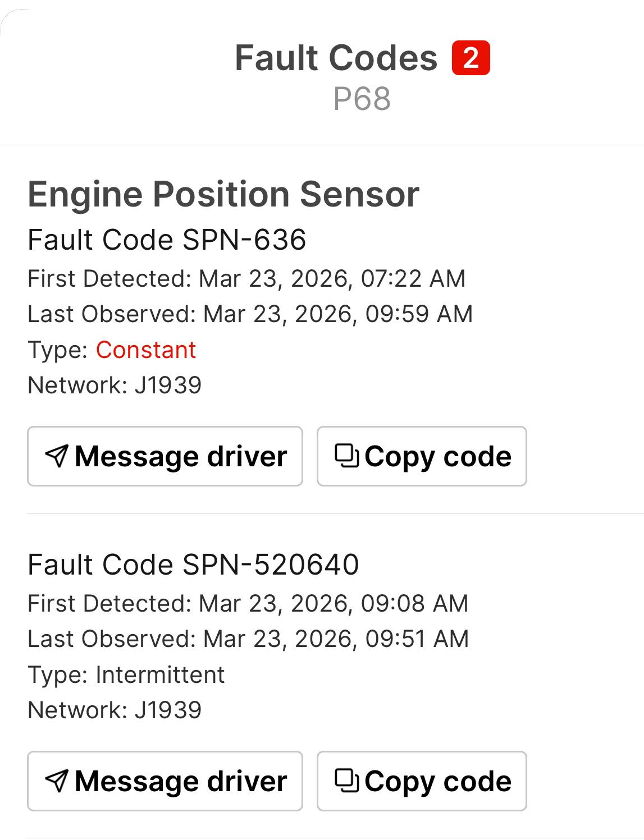Click copy icon for SPN-636 fault

coord(346,455)
